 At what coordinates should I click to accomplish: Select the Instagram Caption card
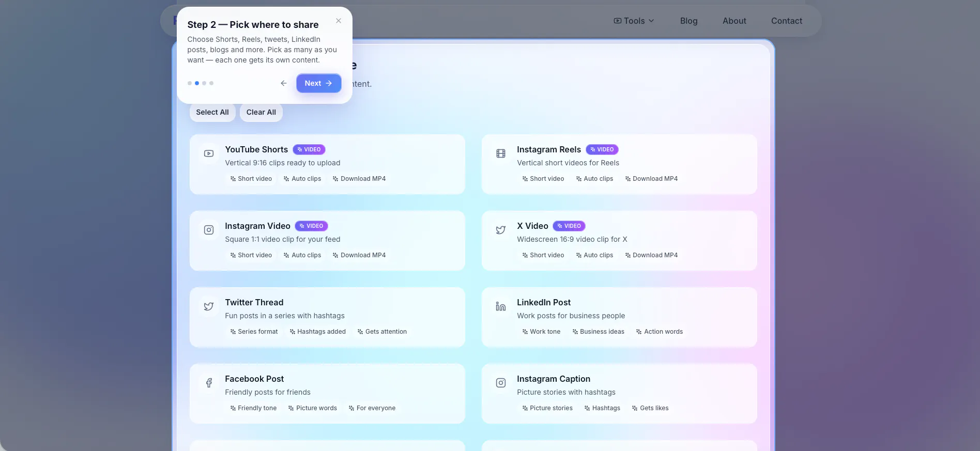[619, 394]
